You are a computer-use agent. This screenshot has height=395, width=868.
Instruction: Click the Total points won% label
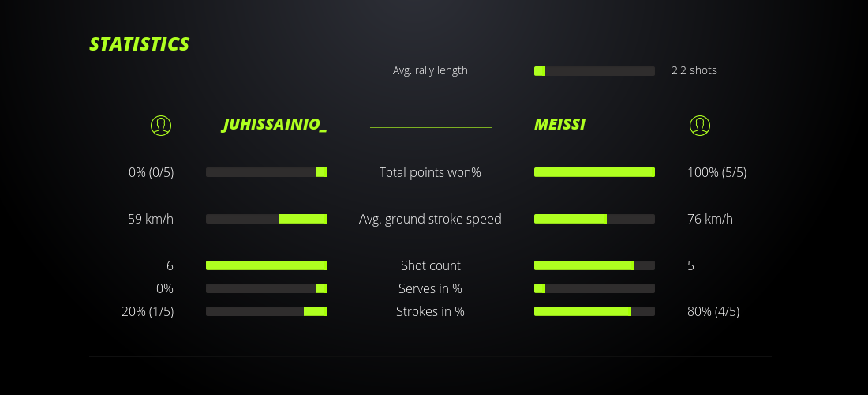[430, 172]
